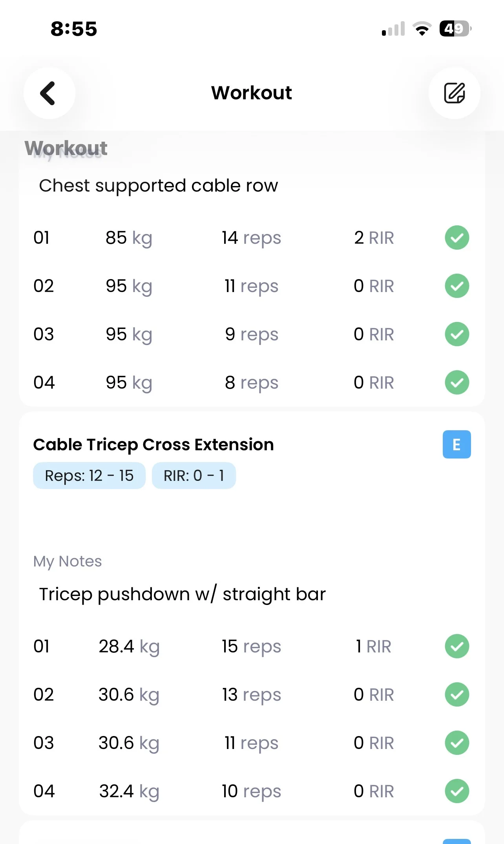Toggle checkmark for cable row set 02

pyautogui.click(x=457, y=286)
